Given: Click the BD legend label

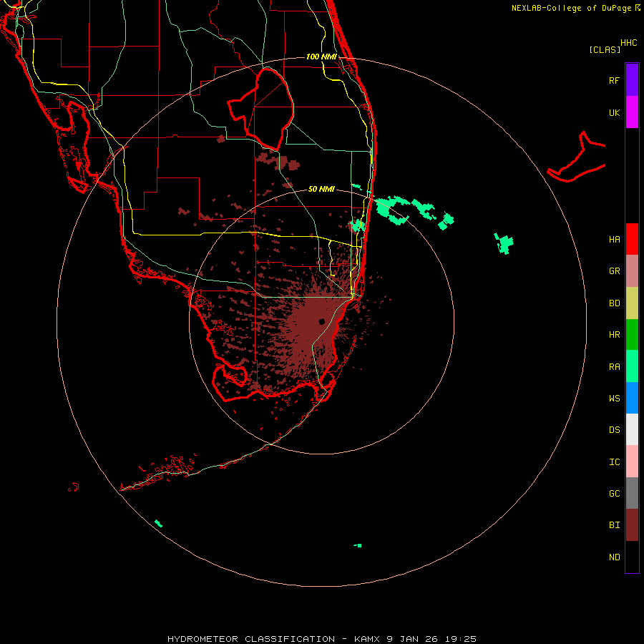Looking at the screenshot, I should click(x=614, y=303).
